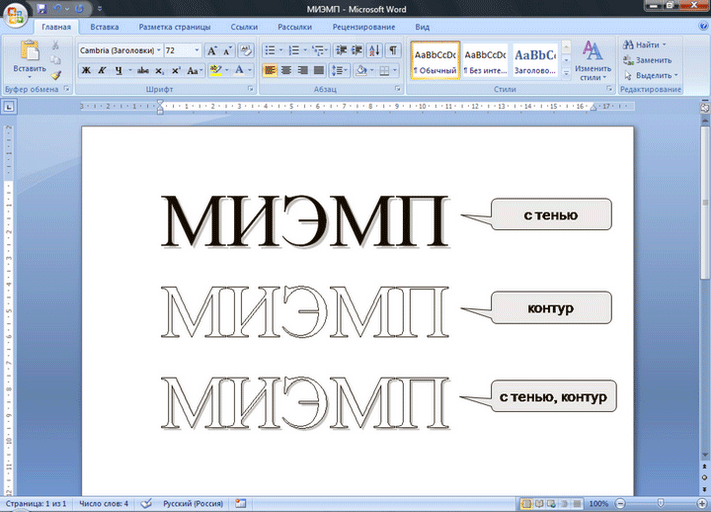711x512 pixels.
Task: Switch to the Вставка tab
Action: tap(105, 27)
